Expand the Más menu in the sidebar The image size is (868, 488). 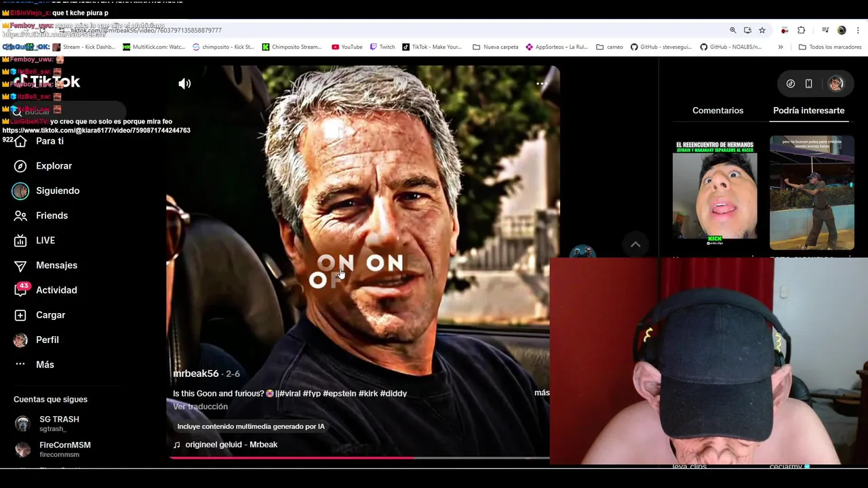(x=45, y=365)
